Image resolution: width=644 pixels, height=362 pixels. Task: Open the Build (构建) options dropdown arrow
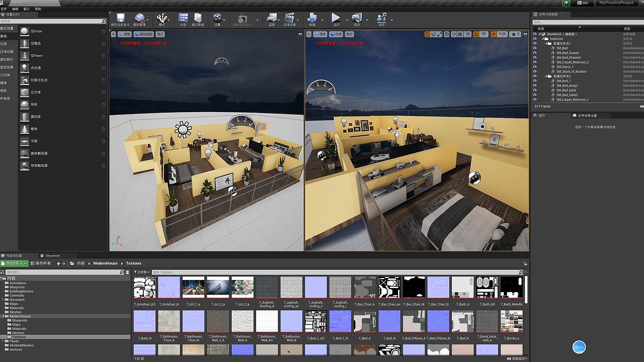tap(324, 20)
